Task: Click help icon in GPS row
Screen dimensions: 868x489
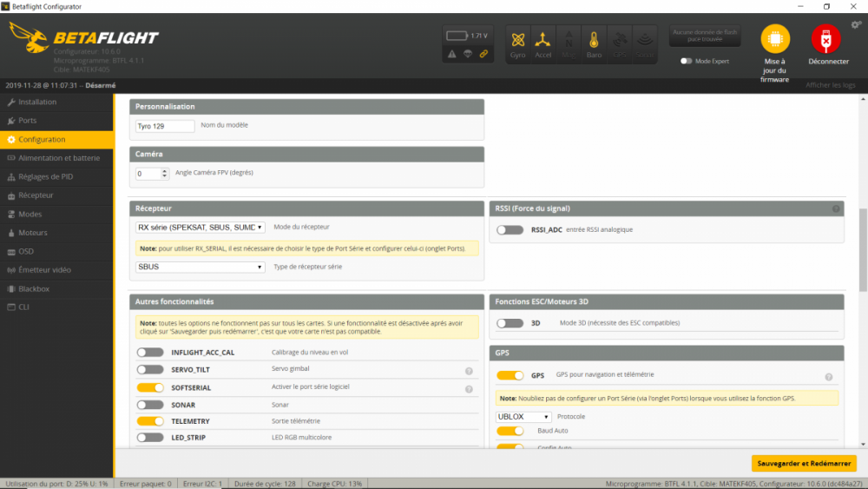Action: (829, 377)
